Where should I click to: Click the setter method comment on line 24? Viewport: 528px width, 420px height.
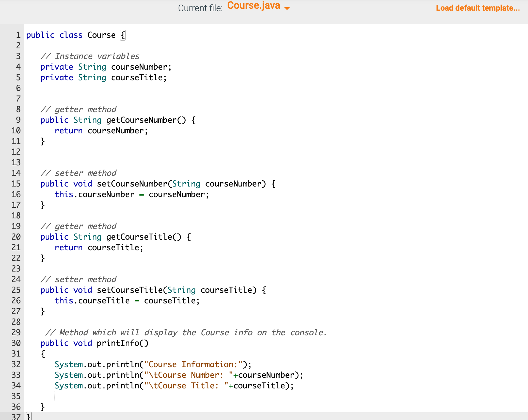(78, 279)
